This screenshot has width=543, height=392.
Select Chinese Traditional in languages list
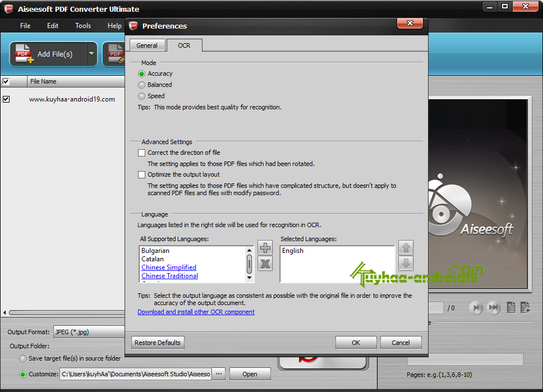click(x=169, y=276)
